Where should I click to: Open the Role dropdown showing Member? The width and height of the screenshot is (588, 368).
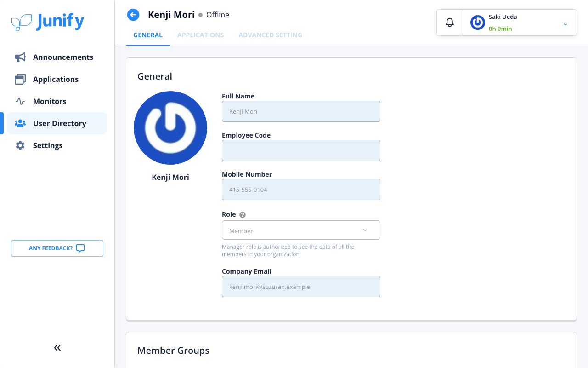pyautogui.click(x=301, y=230)
